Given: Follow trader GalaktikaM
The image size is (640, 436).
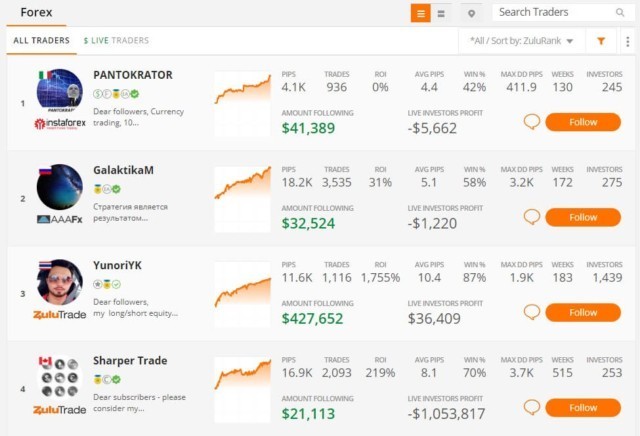Looking at the screenshot, I should pyautogui.click(x=583, y=217).
